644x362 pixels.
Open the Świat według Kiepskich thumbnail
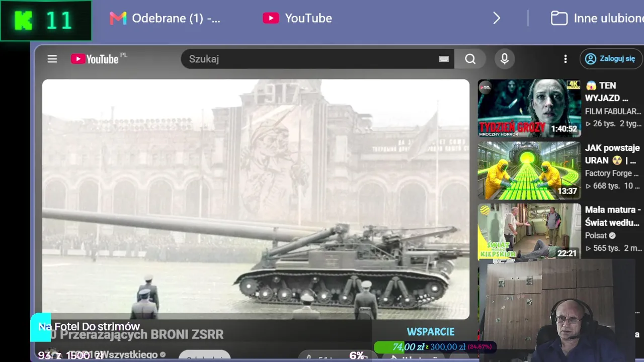point(529,232)
